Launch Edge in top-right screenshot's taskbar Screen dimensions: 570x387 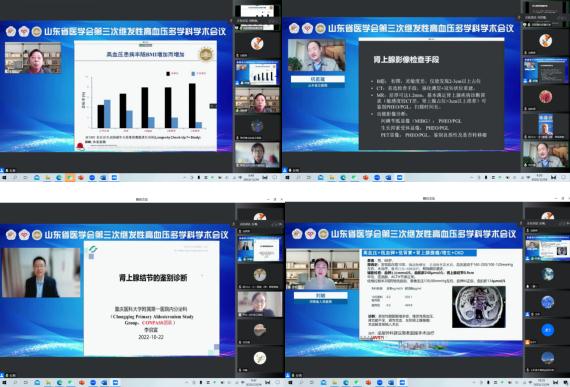pyautogui.click(x=343, y=178)
